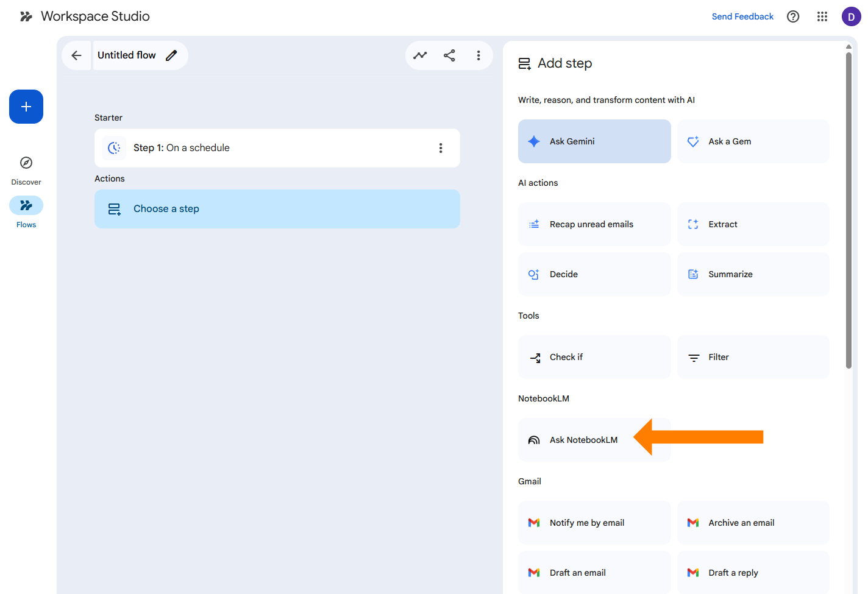Click the Gemini sparkle icon
868x594 pixels.
click(534, 141)
